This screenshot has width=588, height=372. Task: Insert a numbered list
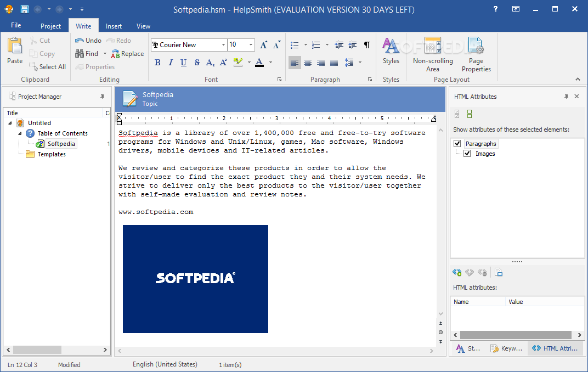point(316,45)
